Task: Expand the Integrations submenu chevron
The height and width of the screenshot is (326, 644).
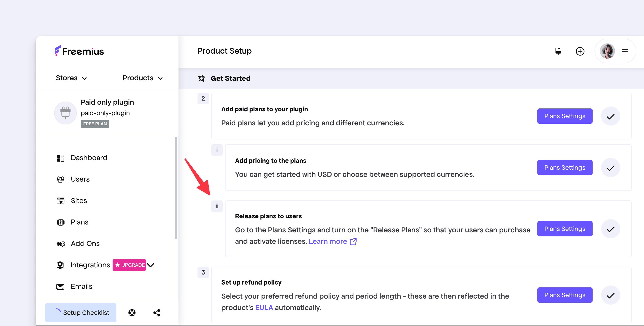Action: click(x=150, y=265)
